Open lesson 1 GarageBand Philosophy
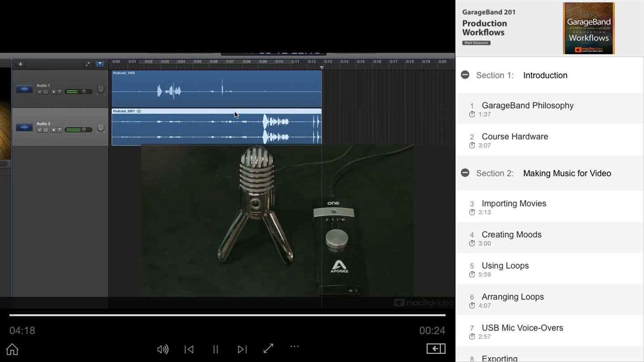This screenshot has width=644, height=362. 550,109
